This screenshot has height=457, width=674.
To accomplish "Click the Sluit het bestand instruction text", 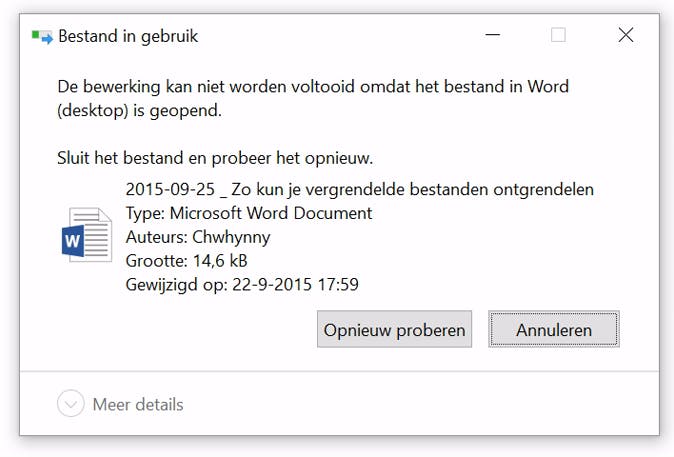I will click(x=215, y=158).
